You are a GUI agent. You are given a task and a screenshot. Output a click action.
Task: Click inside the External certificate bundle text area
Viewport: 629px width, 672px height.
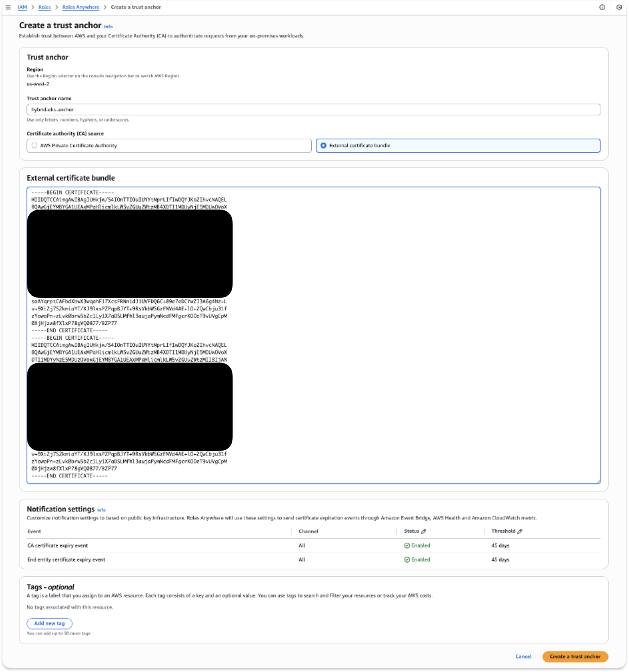pyautogui.click(x=410, y=327)
